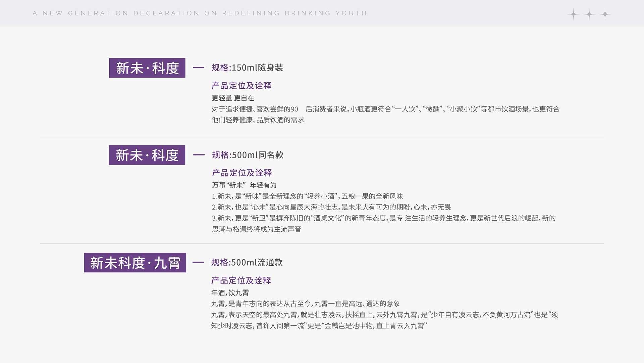Select 产品定位及诠释 heading under 500ml流通款
The height and width of the screenshot is (363, 644).
241,280
